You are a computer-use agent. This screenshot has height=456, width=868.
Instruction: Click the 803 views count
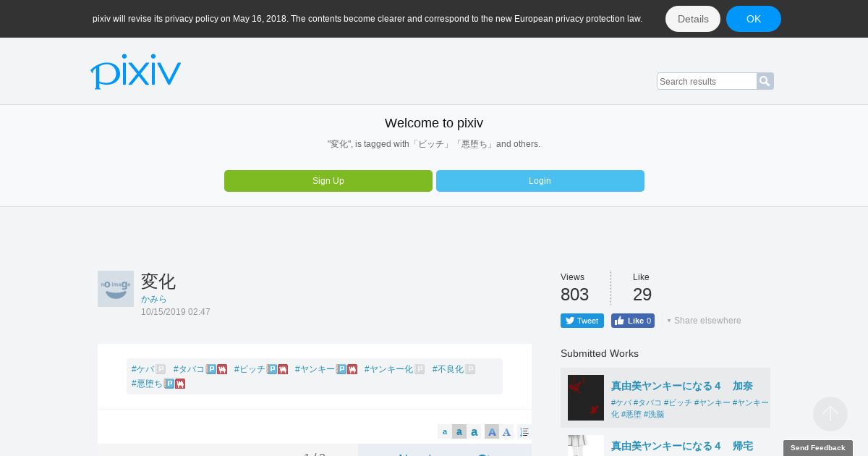(574, 295)
